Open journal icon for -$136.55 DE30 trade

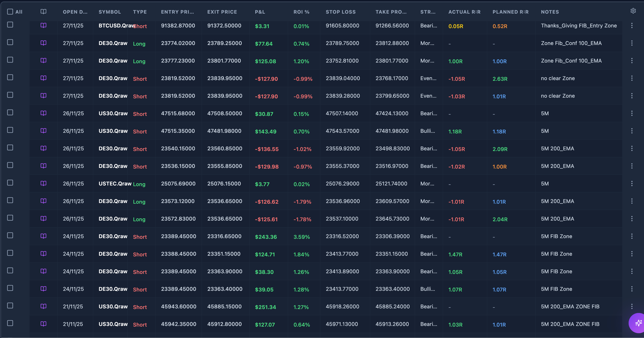[x=43, y=148]
